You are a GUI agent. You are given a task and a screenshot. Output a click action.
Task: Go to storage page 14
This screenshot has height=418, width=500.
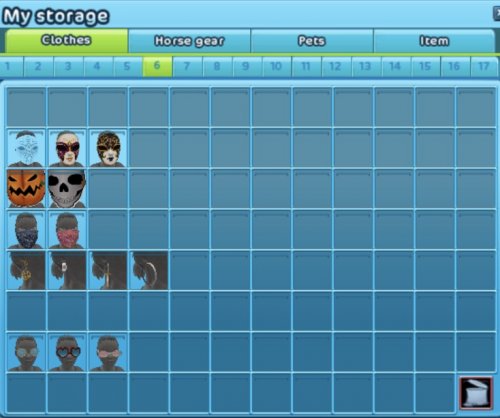(x=396, y=66)
